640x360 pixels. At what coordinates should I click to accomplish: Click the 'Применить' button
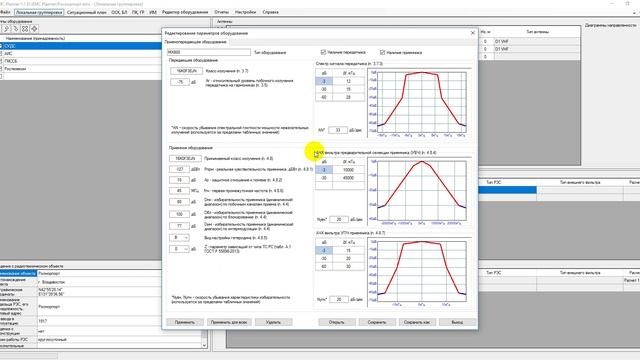[x=185, y=322]
